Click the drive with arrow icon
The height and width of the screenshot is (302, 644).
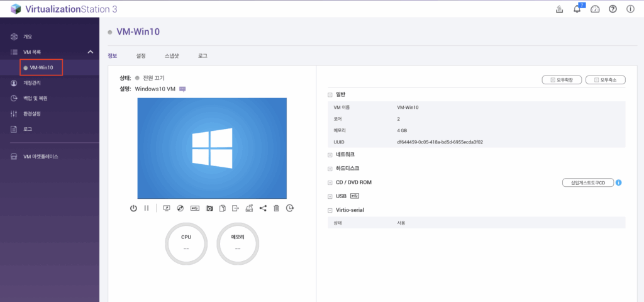coord(249,208)
